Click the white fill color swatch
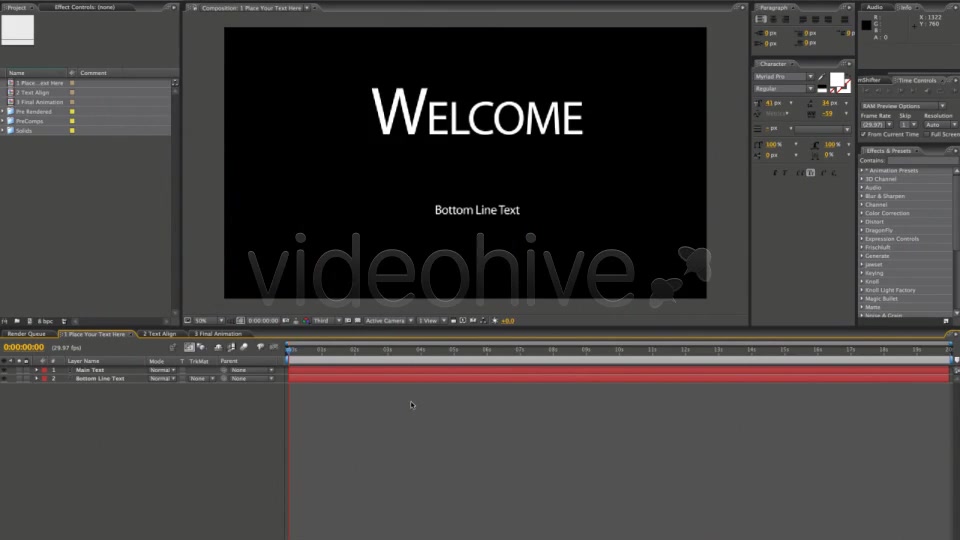 pos(837,80)
